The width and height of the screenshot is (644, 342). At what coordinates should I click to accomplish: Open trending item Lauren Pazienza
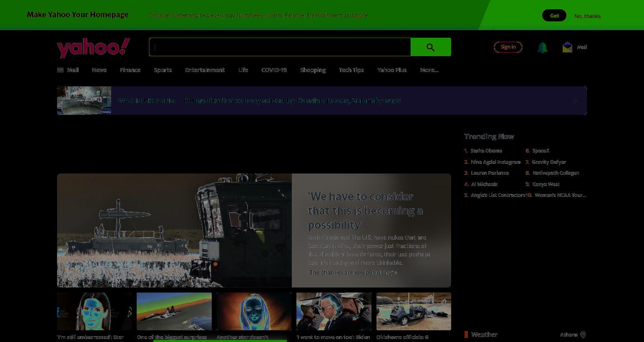(x=490, y=173)
